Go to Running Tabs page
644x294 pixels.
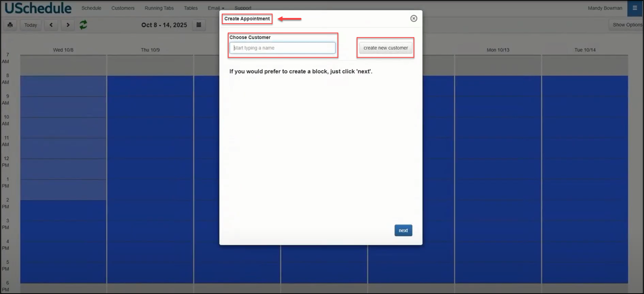[159, 8]
